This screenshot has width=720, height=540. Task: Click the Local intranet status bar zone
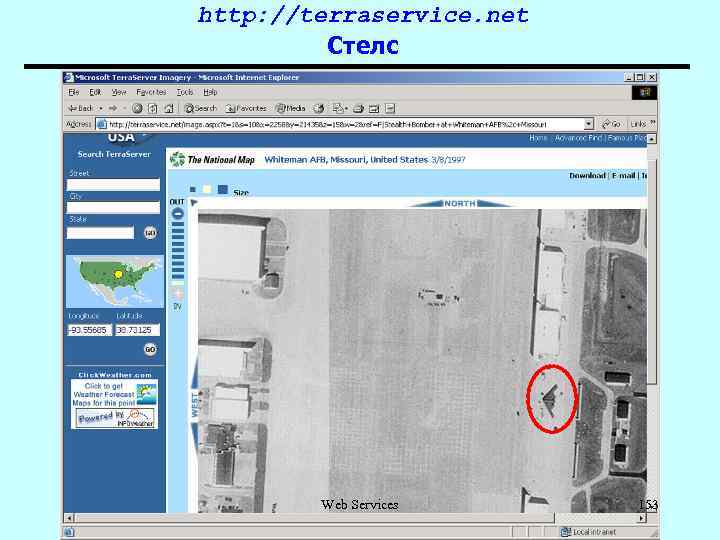(x=588, y=532)
